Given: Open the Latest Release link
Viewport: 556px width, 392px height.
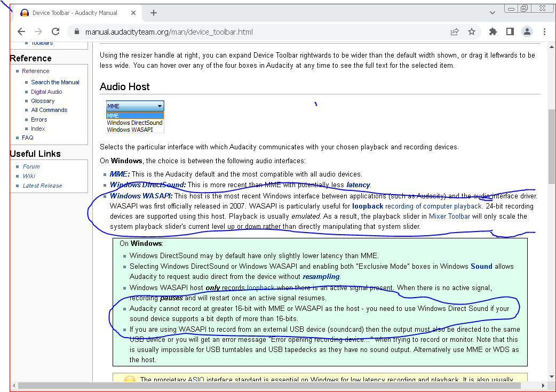Looking at the screenshot, I should (42, 186).
